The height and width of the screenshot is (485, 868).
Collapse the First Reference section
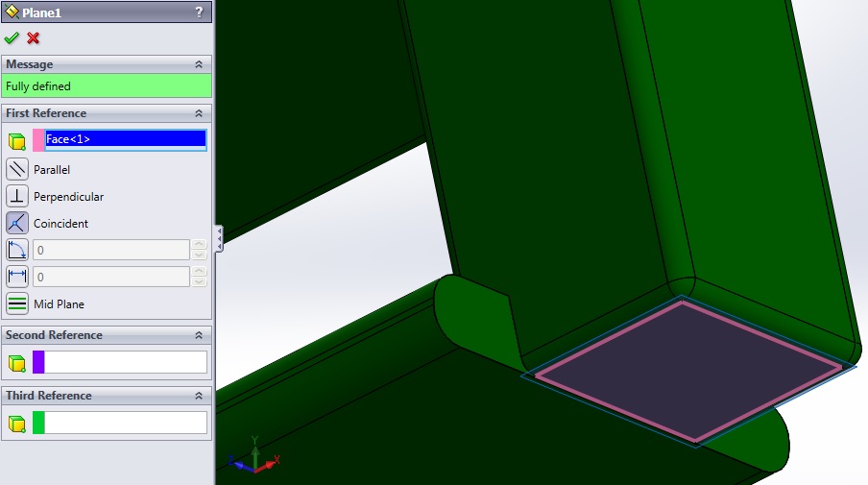[x=199, y=113]
